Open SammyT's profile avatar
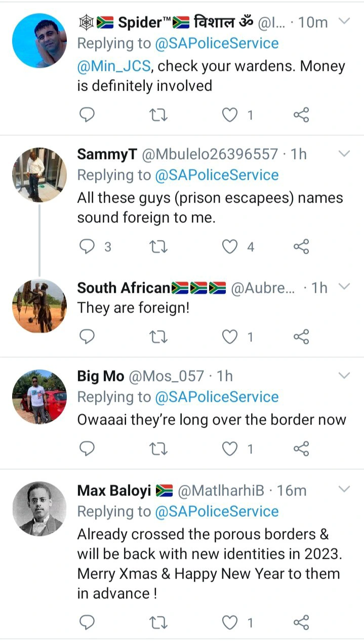This screenshot has width=364, height=643. [x=39, y=175]
